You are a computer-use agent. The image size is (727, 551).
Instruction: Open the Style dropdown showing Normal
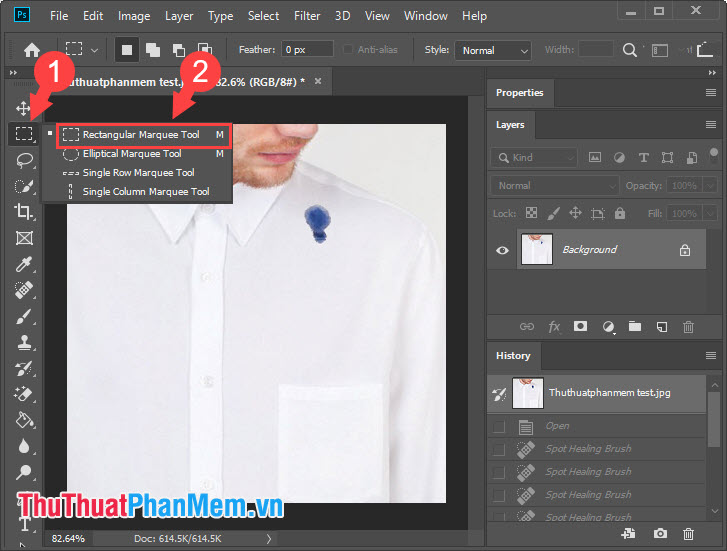click(493, 50)
